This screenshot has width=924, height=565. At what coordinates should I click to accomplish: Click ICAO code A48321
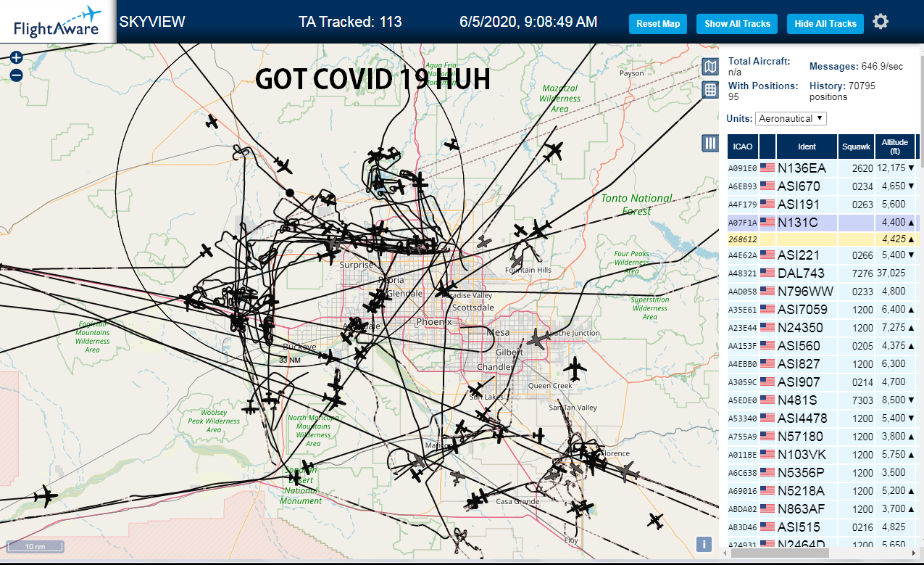742,274
